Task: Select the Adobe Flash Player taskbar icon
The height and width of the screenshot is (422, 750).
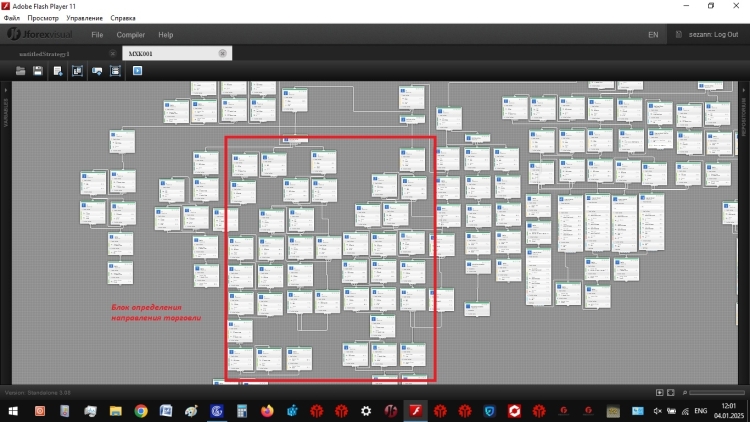Action: (x=416, y=411)
